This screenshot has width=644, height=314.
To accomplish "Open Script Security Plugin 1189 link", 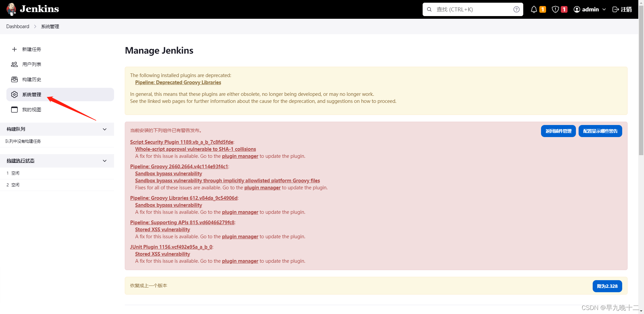I will pyautogui.click(x=182, y=142).
